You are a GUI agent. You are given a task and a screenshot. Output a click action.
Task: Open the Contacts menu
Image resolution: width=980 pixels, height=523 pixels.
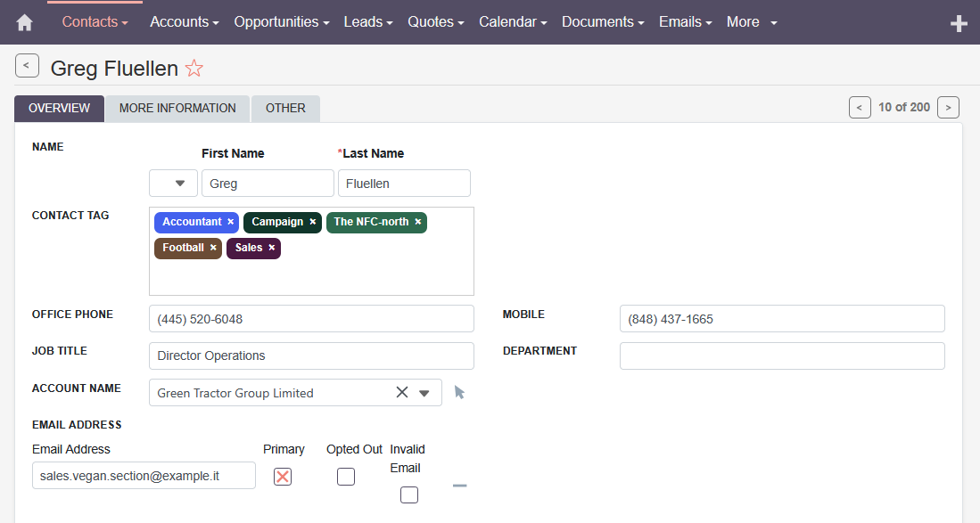tap(95, 22)
